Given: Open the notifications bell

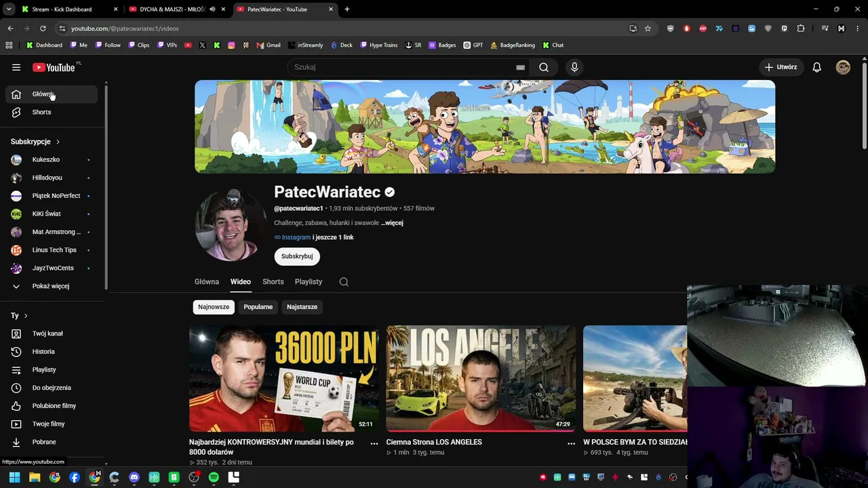Looking at the screenshot, I should click(817, 67).
